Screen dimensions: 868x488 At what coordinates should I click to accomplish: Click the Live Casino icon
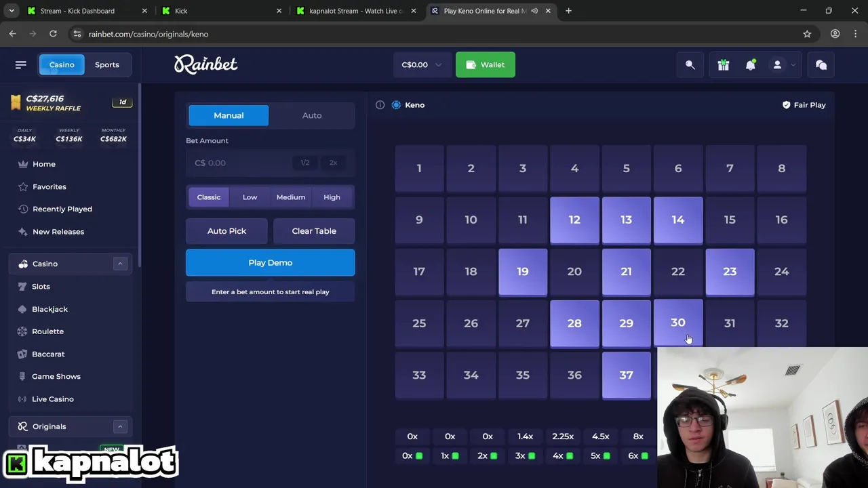point(23,399)
